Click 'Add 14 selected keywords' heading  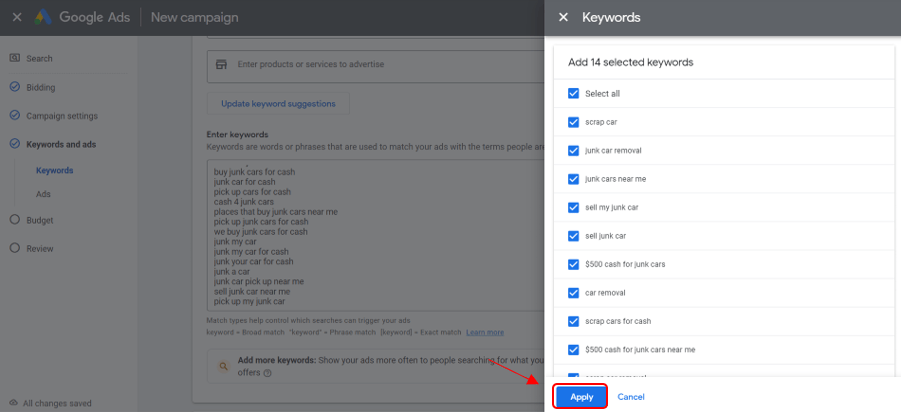(x=630, y=62)
